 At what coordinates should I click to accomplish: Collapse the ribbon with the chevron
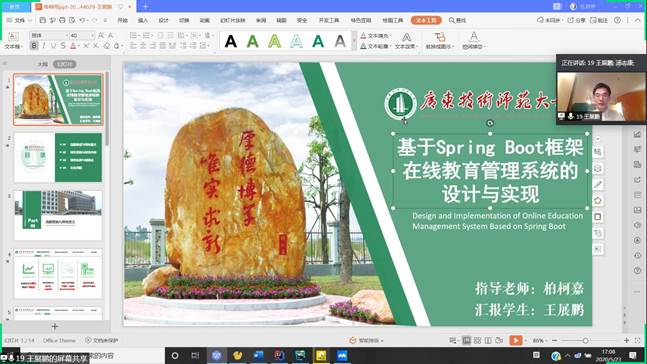(639, 20)
